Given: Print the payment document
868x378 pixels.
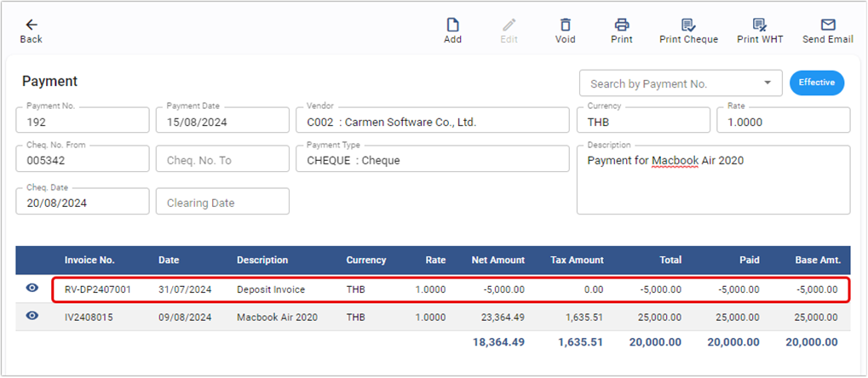Looking at the screenshot, I should click(622, 25).
